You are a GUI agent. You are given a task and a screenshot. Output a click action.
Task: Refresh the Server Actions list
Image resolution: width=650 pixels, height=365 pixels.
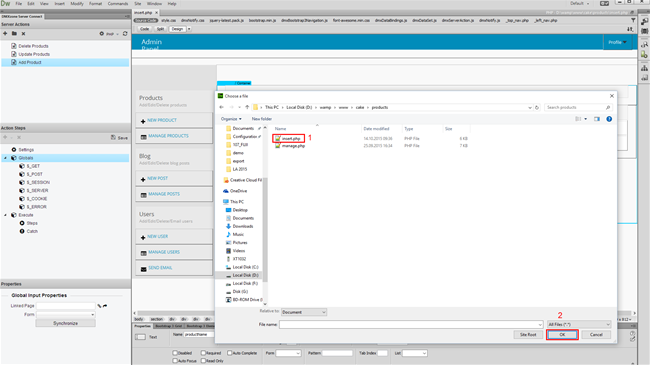click(125, 34)
